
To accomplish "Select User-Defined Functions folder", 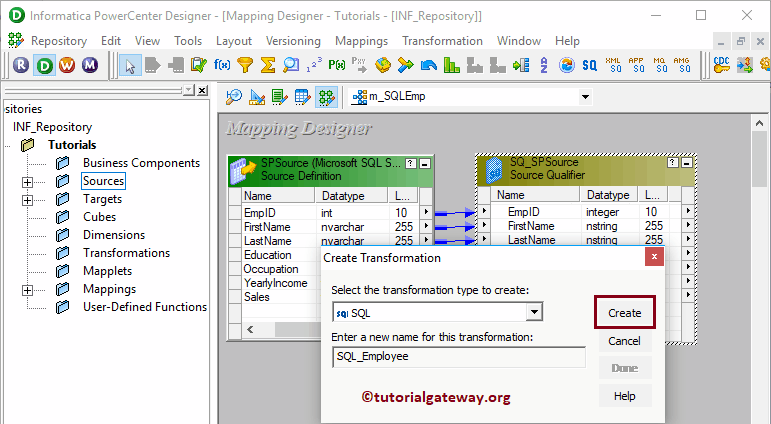I will coord(145,307).
